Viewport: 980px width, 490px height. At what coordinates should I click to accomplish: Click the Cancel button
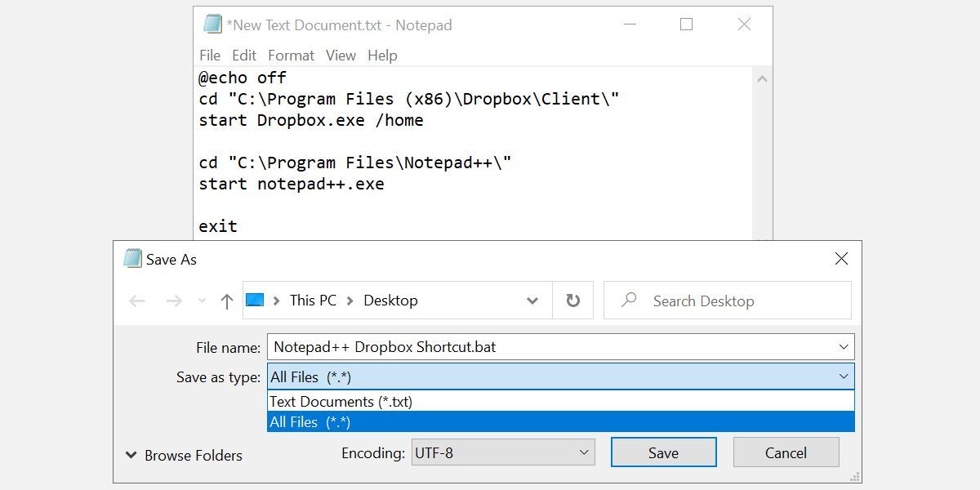point(786,452)
